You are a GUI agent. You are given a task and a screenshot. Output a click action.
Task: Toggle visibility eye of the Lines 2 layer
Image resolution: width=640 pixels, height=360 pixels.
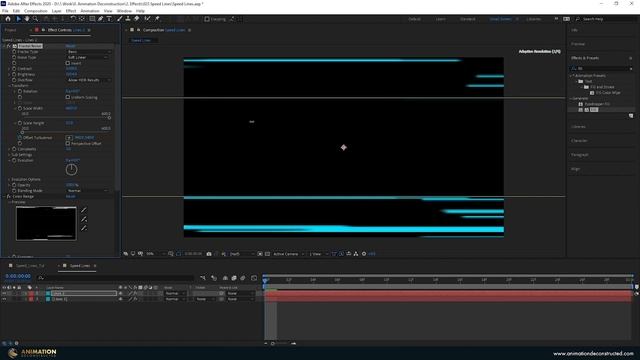point(4,293)
